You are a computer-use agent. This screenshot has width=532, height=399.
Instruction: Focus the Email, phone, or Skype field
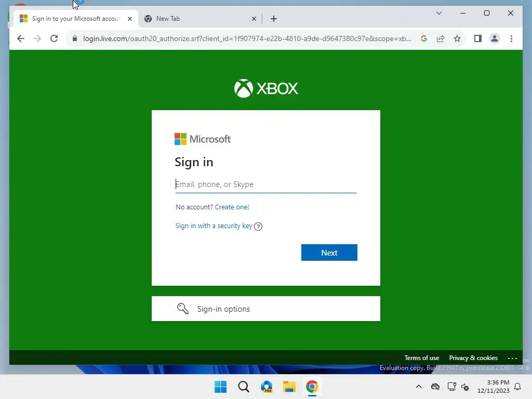click(265, 184)
